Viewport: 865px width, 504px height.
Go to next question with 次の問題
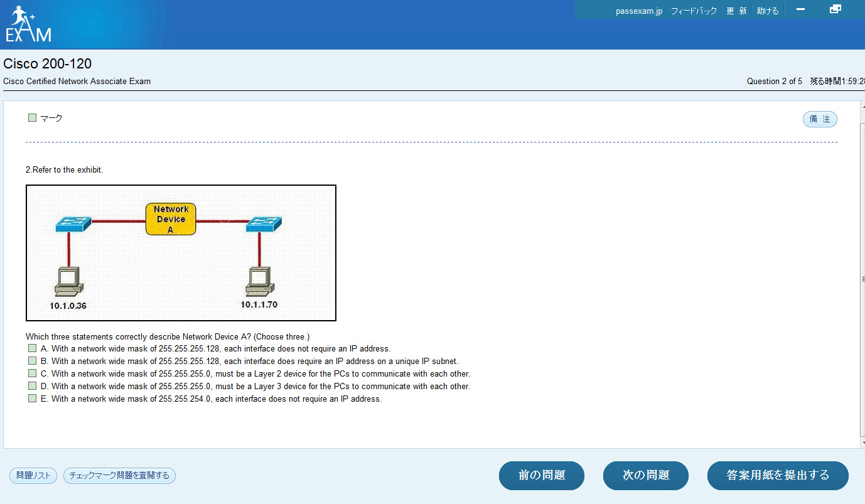coord(646,476)
